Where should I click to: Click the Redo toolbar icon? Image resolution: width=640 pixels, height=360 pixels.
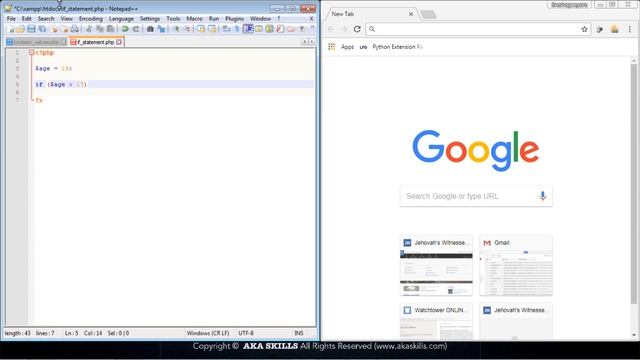pos(136,29)
